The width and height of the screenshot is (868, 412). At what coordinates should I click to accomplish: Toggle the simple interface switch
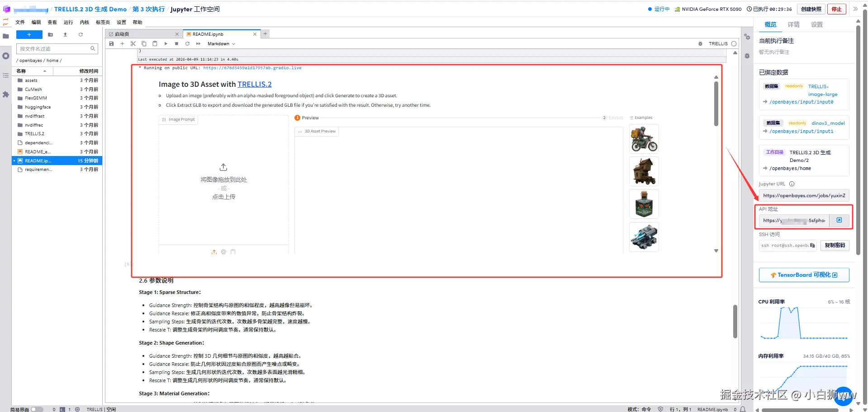[37, 409]
